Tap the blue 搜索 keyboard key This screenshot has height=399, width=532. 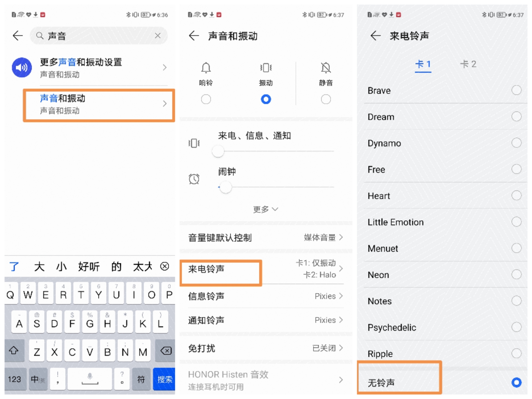[164, 379]
